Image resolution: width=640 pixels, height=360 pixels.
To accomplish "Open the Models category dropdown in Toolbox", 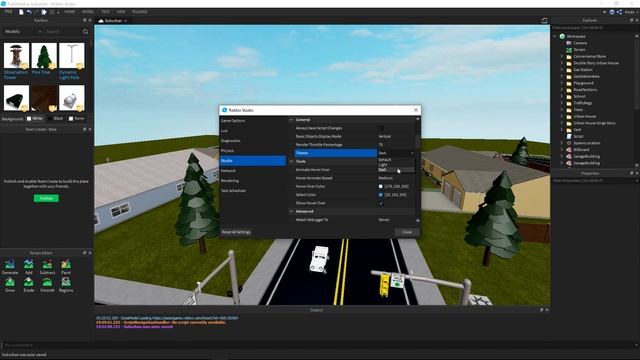I will coord(23,31).
